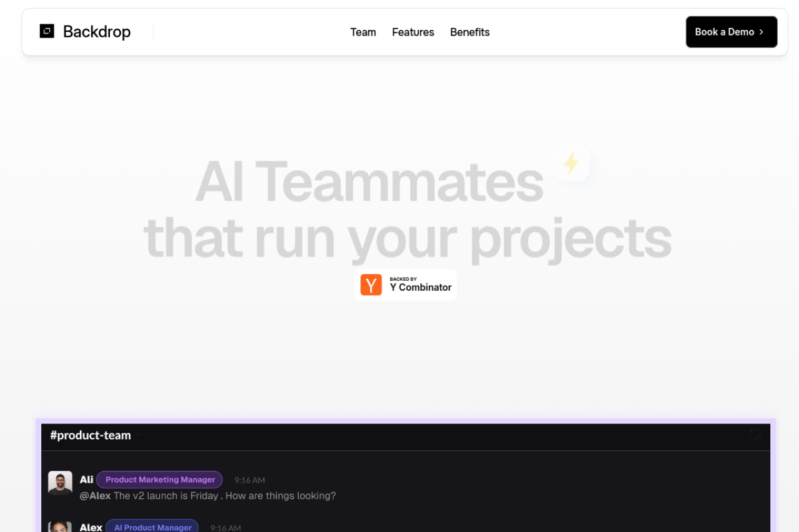Click the 'AI Teammates' headline text
Image resolution: width=799 pixels, height=532 pixels.
click(370, 181)
